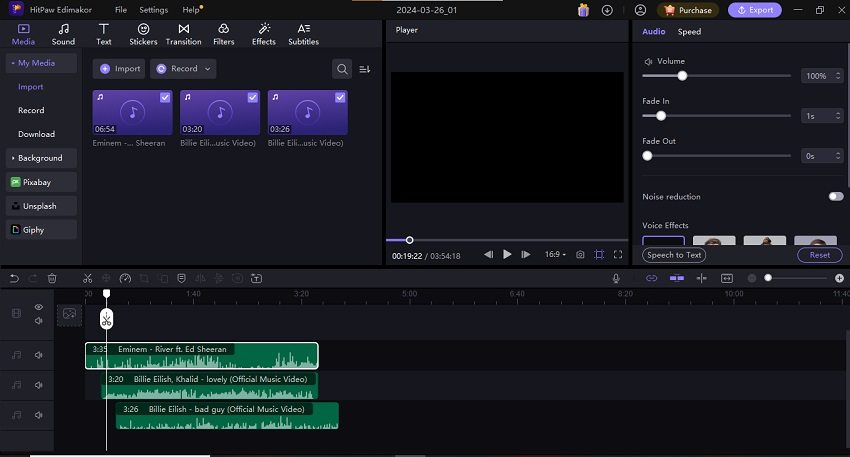Open the Stickers tab

143,34
